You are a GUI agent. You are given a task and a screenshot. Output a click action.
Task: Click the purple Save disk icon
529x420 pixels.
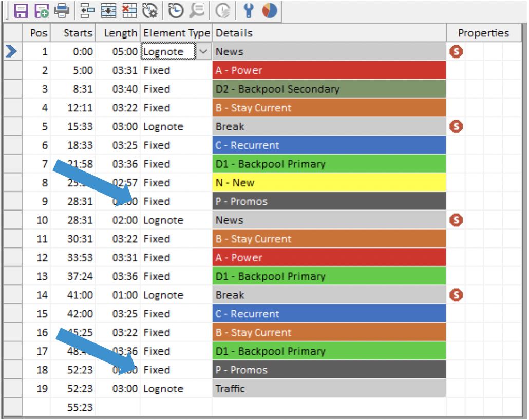click(21, 10)
